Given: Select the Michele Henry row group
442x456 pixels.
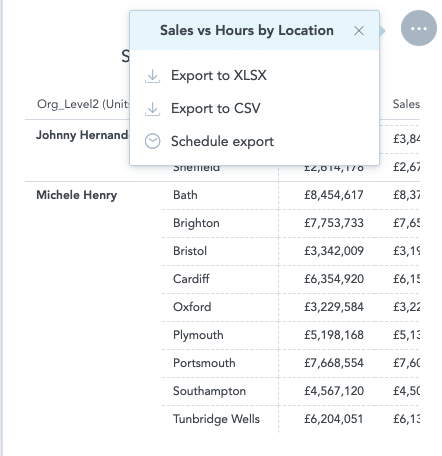Looking at the screenshot, I should (77, 195).
